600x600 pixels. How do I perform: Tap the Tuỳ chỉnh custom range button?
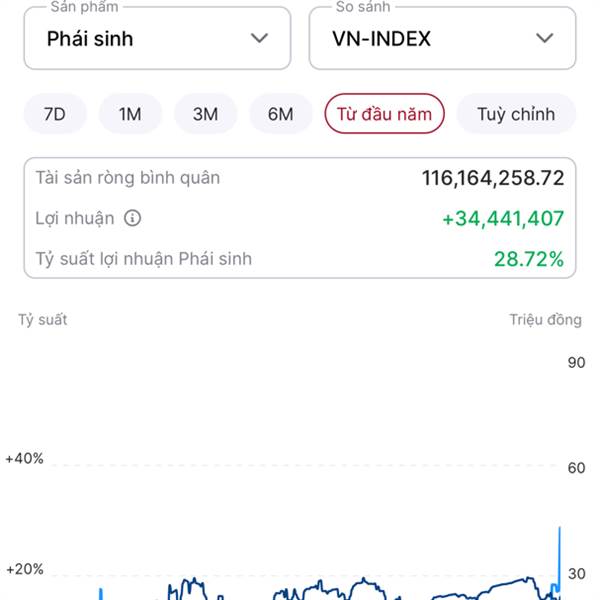click(516, 114)
